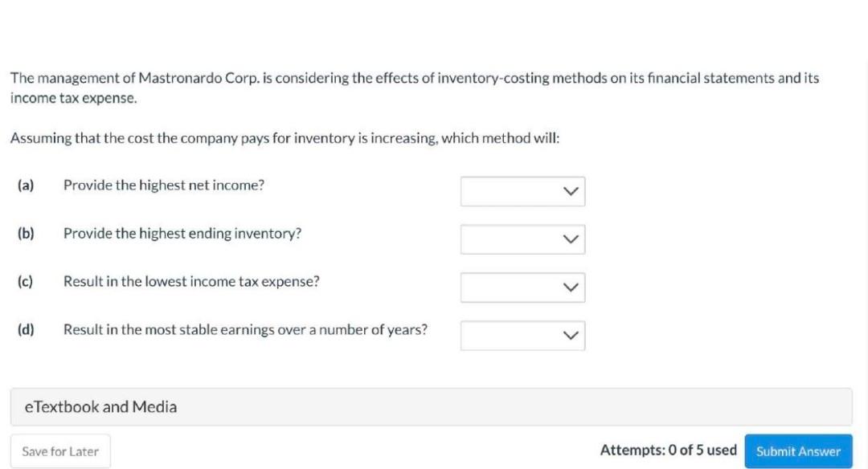Click the eTextbook and Media label
Image resolution: width=868 pixels, height=469 pixels.
tap(100, 406)
